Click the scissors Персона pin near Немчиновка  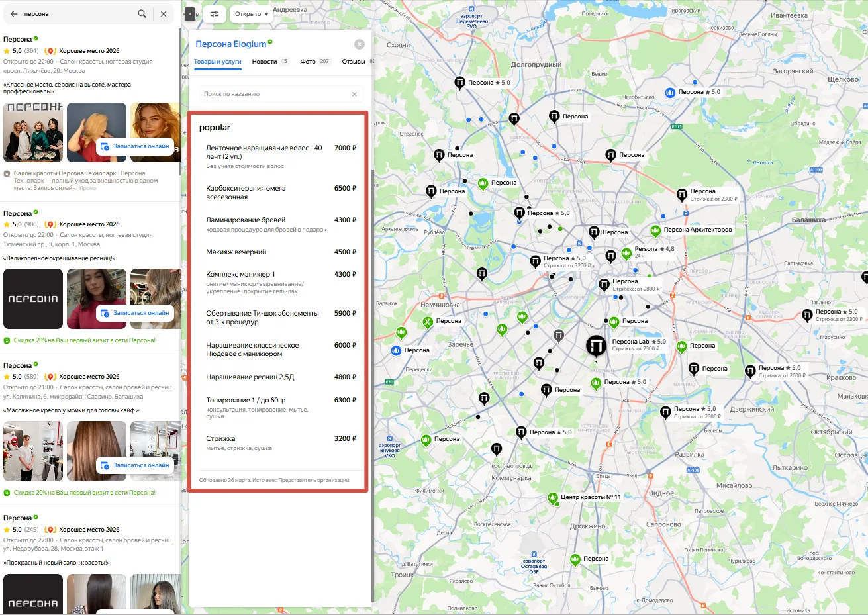point(428,322)
